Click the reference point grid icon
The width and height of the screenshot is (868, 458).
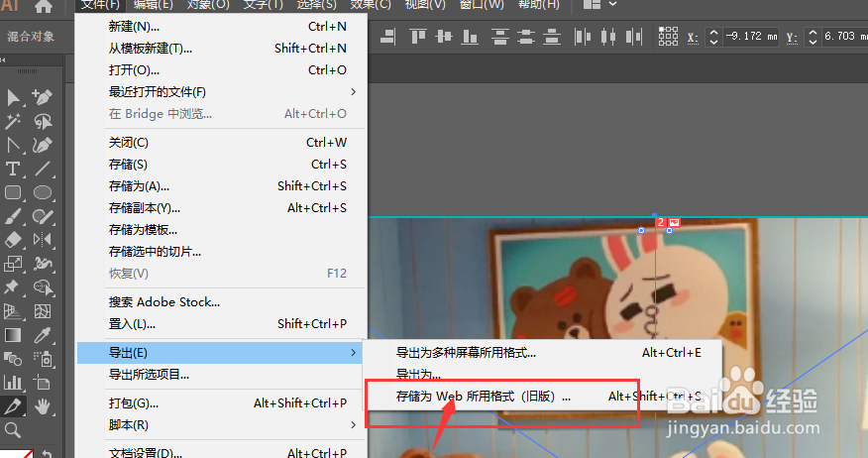coord(668,37)
